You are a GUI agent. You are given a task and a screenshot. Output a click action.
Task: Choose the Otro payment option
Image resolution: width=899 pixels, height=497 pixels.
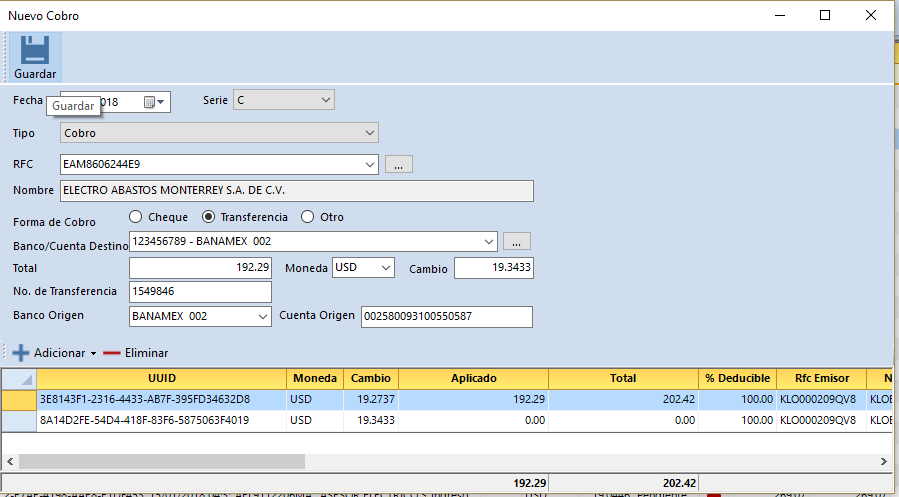point(308,217)
